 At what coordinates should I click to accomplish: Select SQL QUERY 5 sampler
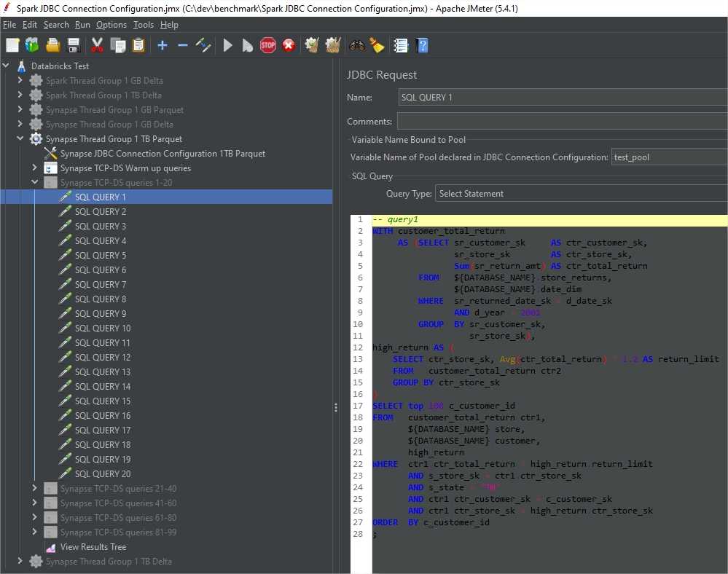[x=101, y=255]
